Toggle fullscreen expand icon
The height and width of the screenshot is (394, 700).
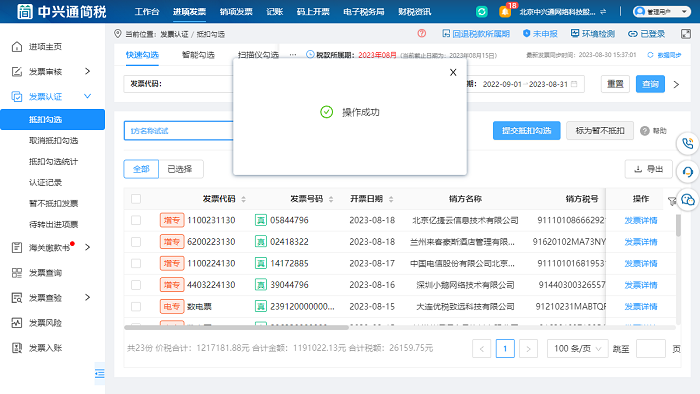click(686, 33)
